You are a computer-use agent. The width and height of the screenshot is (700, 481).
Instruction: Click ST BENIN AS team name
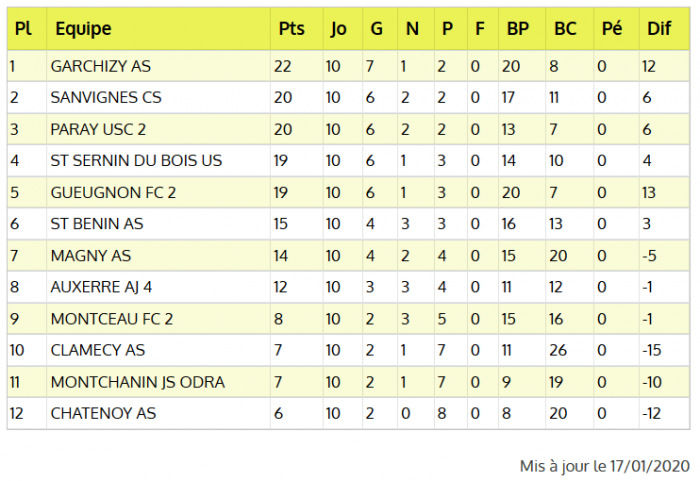pos(97,224)
